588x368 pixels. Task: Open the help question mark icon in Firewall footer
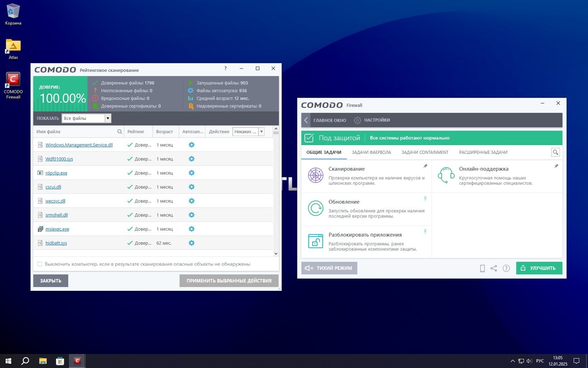point(506,268)
